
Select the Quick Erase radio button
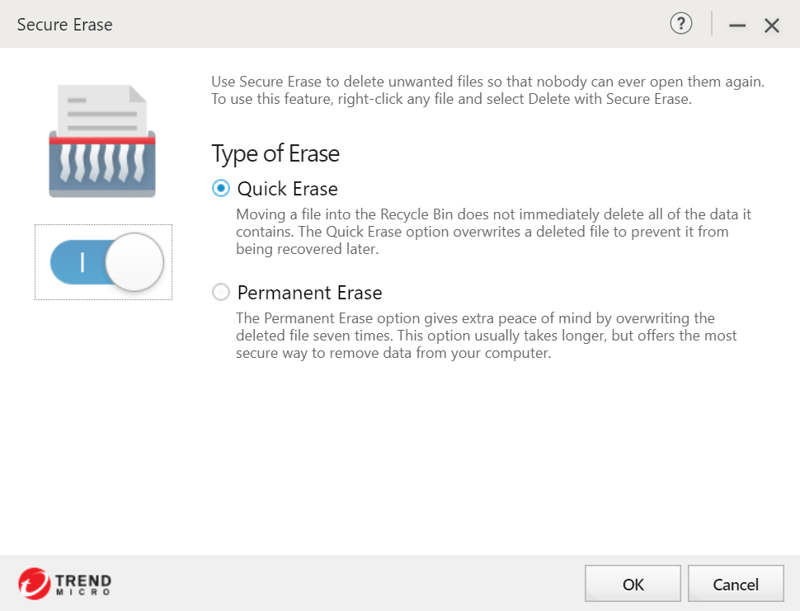[221, 189]
